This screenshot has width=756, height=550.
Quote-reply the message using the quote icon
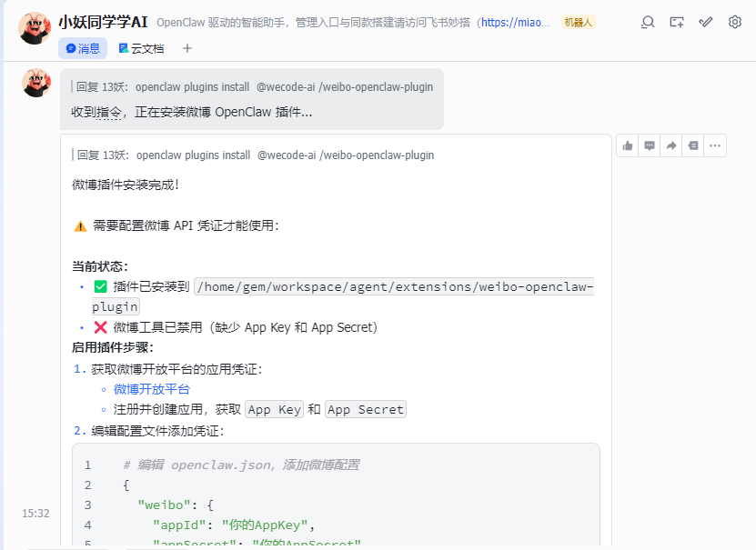coord(692,146)
